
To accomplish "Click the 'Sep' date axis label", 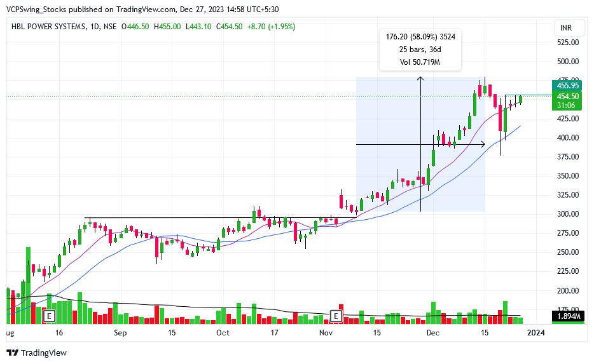I will coord(120,333).
